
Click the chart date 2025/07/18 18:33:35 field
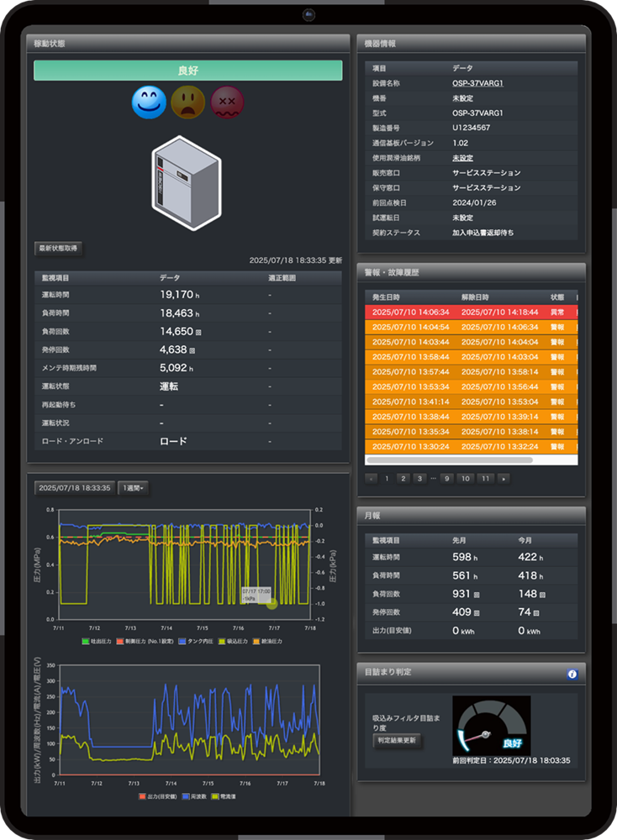[x=74, y=488]
